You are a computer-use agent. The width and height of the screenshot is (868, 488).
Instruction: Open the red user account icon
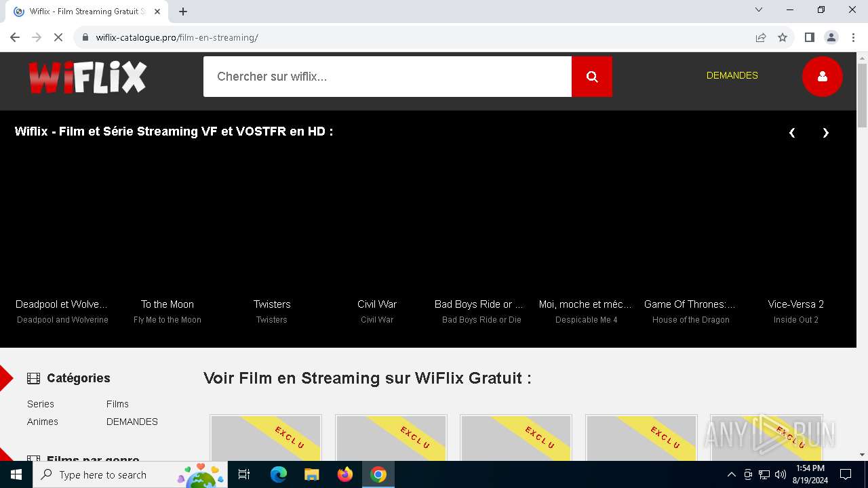pyautogui.click(x=822, y=77)
